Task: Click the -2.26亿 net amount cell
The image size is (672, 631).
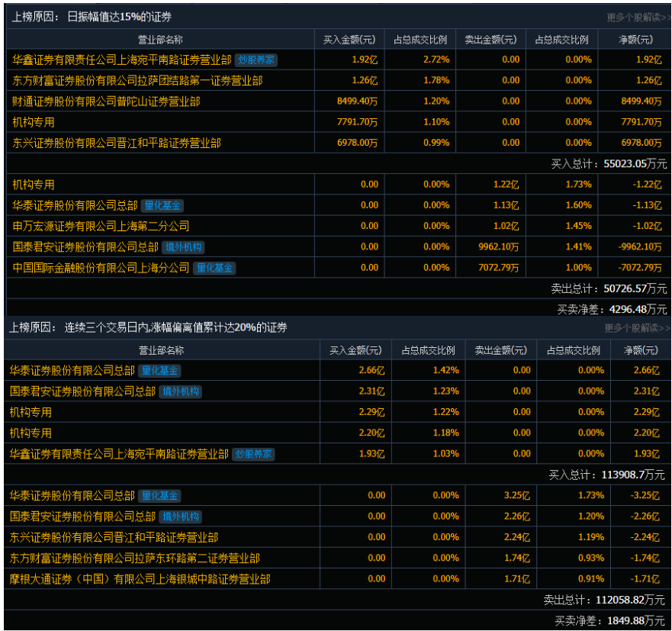Action: (x=645, y=517)
